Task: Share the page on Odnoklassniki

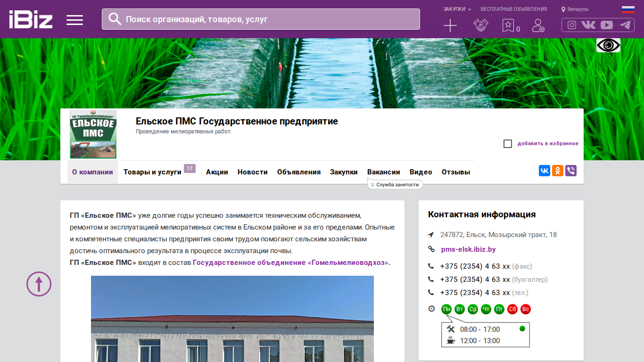Action: (558, 171)
